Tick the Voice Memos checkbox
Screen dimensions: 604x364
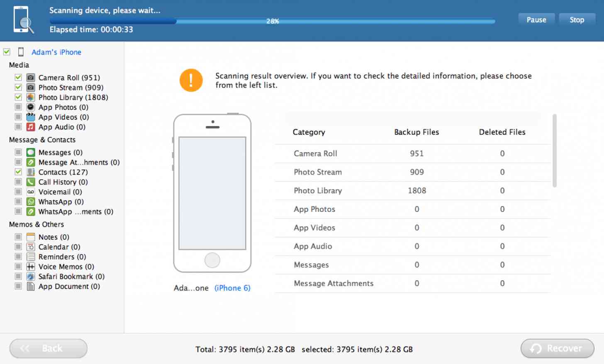point(18,267)
